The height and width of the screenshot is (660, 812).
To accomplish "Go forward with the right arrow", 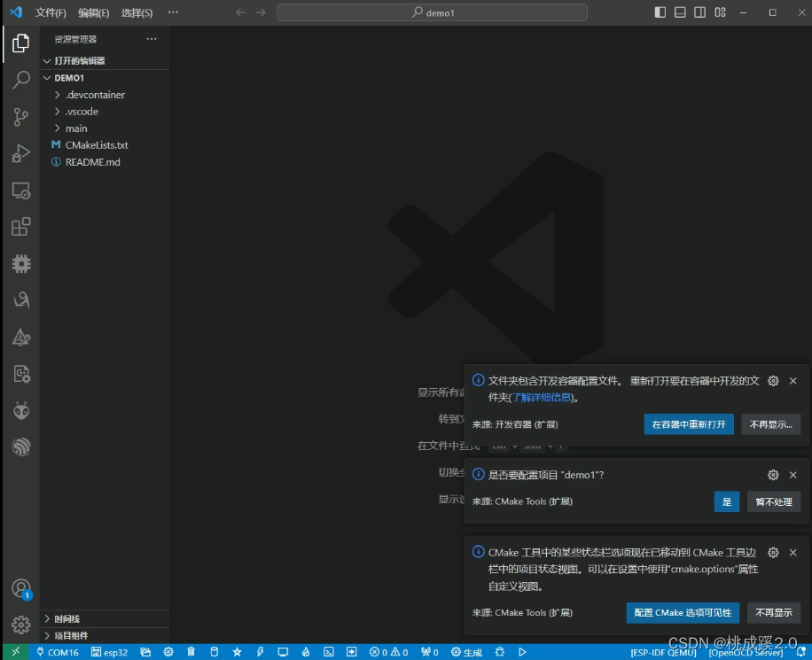I will tap(261, 12).
